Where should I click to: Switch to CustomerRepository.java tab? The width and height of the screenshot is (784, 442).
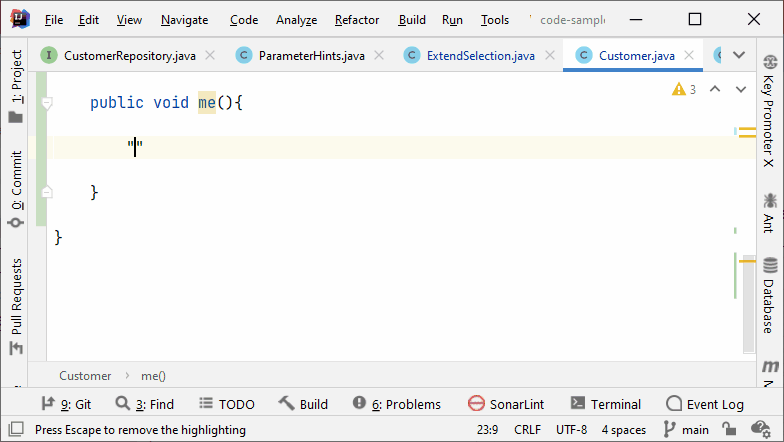point(129,56)
